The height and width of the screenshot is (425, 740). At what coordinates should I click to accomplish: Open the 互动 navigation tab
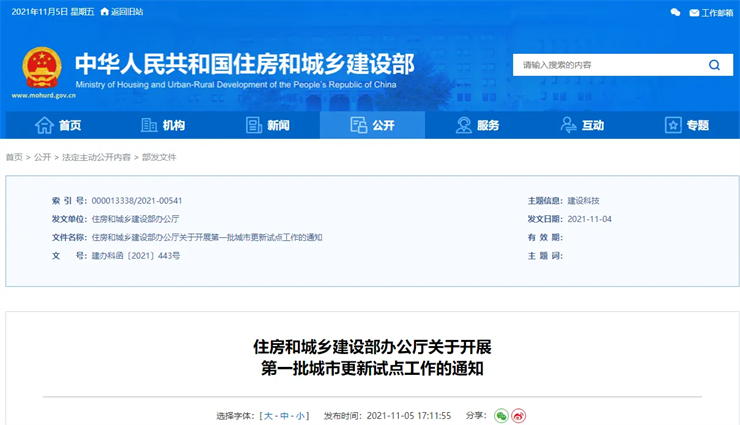[x=582, y=125]
